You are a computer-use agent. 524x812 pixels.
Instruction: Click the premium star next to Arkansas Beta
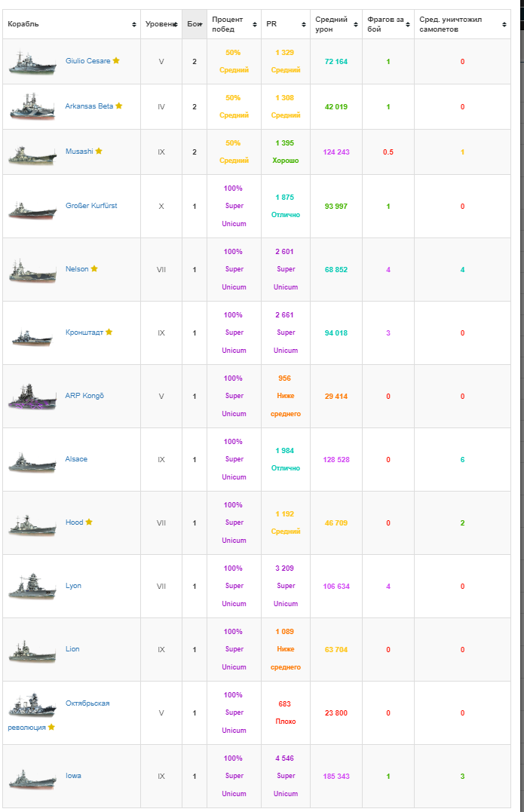[x=119, y=106]
